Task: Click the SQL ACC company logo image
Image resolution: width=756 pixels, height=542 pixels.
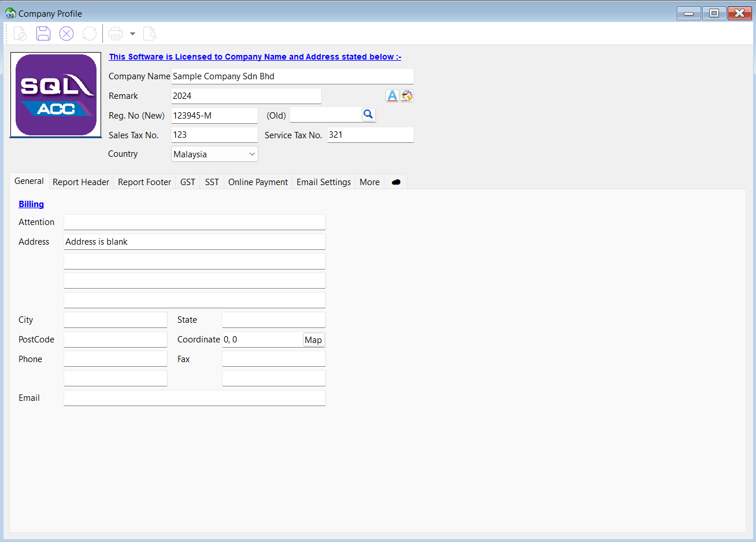Action: coord(56,95)
